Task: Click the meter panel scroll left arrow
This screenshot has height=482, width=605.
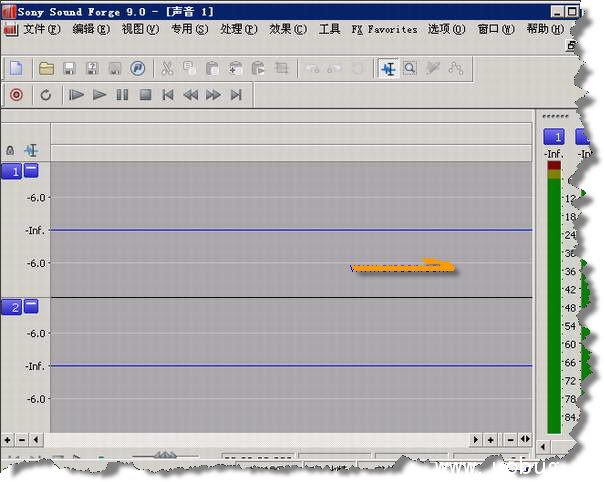Action: [543, 447]
